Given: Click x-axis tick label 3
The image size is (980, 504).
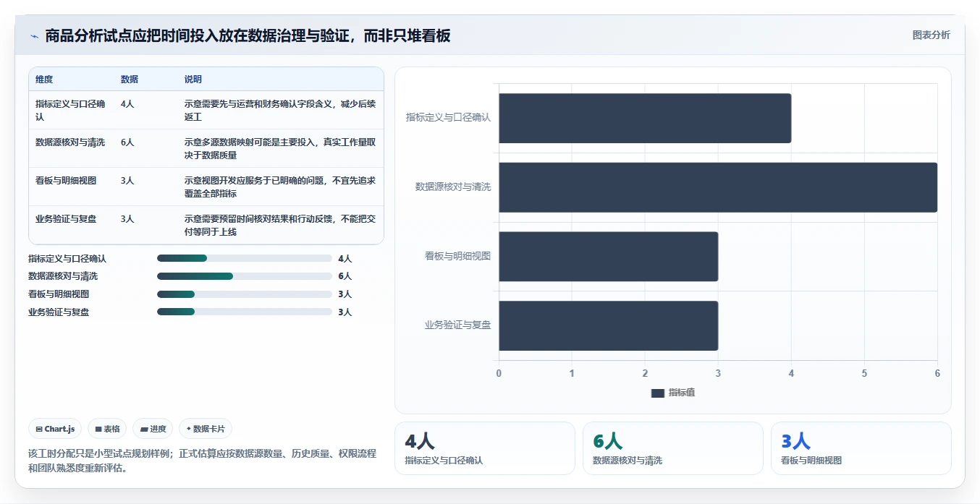Looking at the screenshot, I should (x=718, y=373).
